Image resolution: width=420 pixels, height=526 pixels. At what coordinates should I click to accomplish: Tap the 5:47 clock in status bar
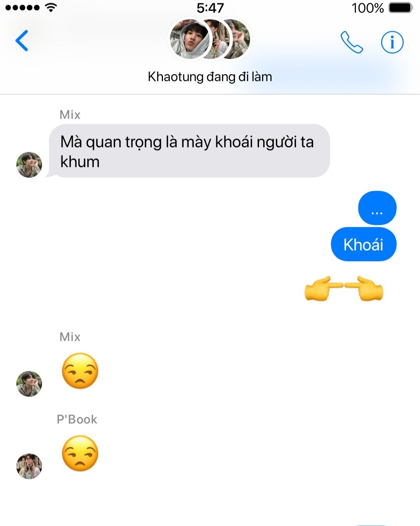[x=210, y=8]
